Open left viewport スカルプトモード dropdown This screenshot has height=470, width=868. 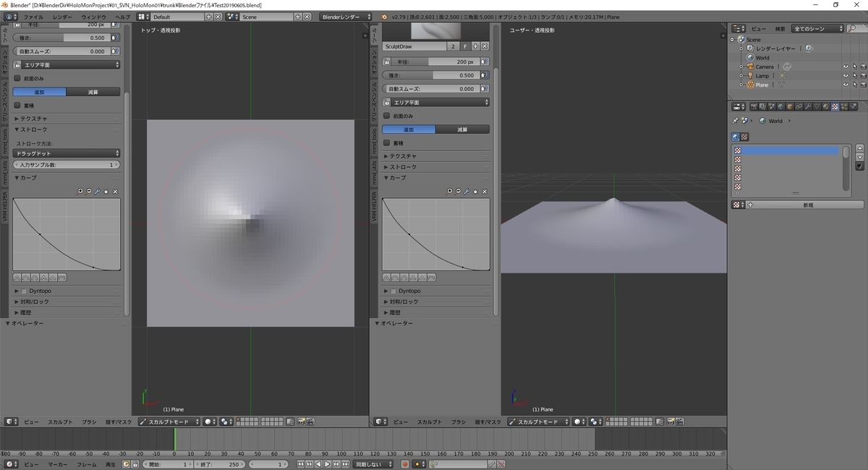[169, 422]
